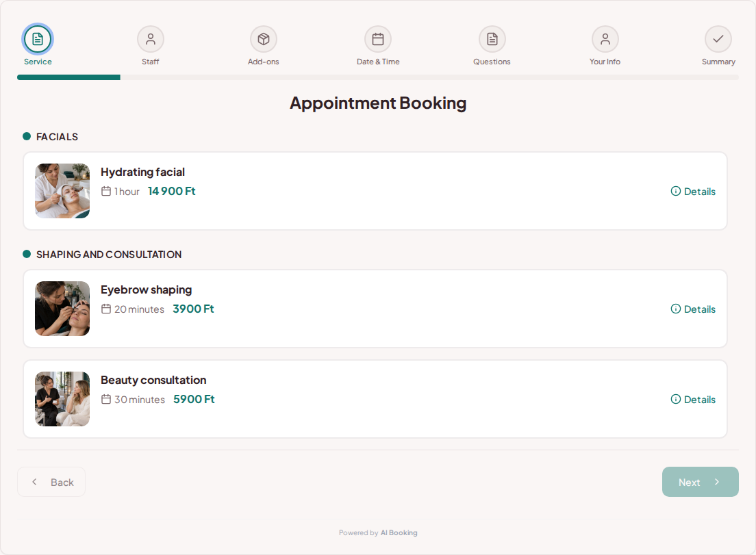Click the 30 minutes duration text
756x555 pixels.
[140, 400]
